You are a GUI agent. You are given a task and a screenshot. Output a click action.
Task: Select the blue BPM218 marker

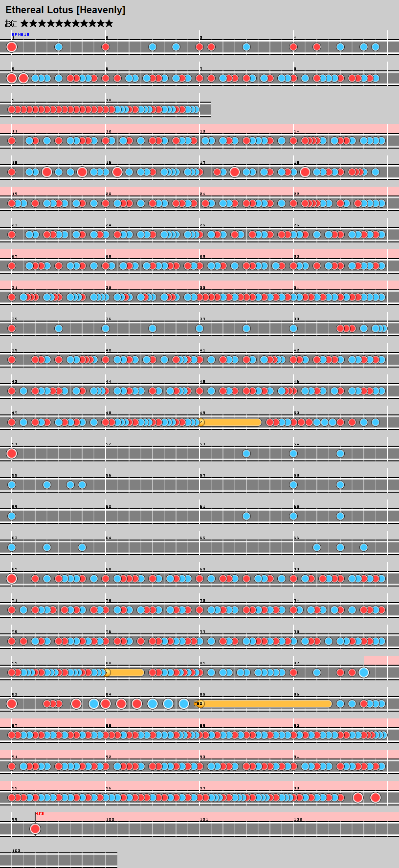coord(21,34)
